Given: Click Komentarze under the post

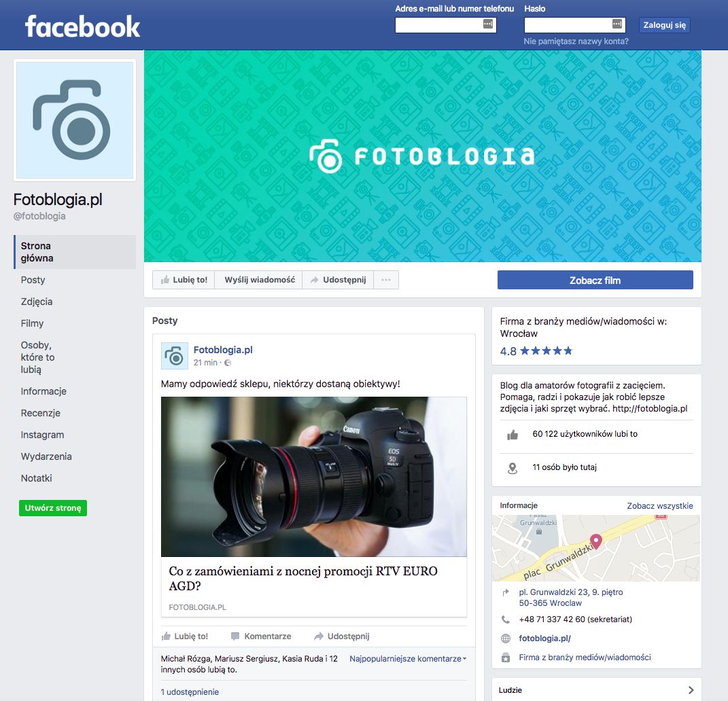Looking at the screenshot, I should click(x=262, y=636).
